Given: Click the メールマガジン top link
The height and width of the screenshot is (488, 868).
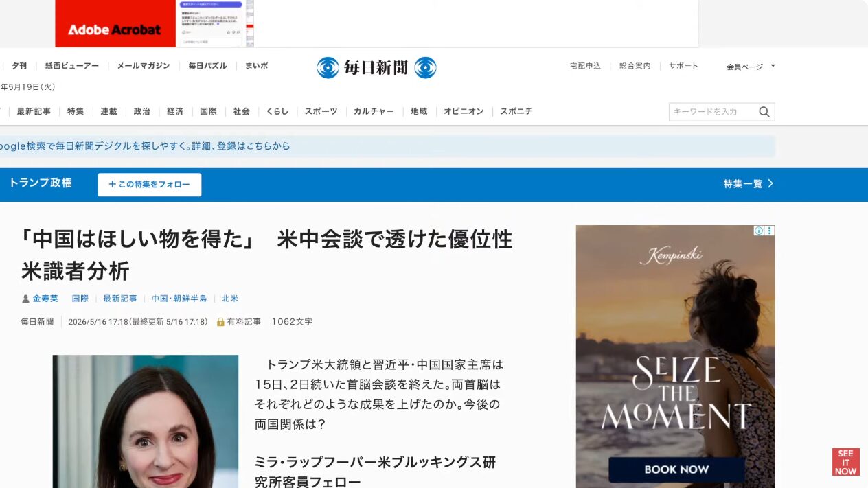Looking at the screenshot, I should tap(144, 66).
